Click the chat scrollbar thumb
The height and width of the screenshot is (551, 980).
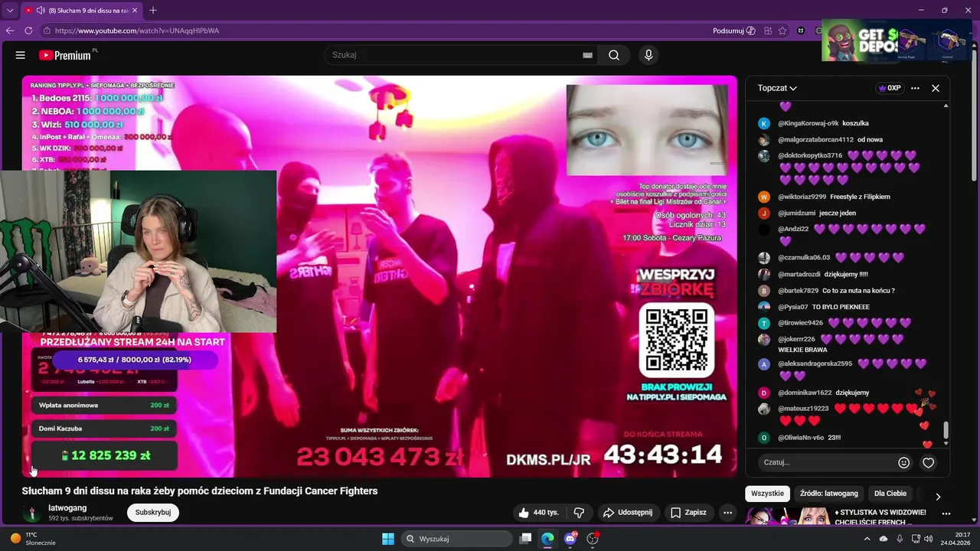pyautogui.click(x=946, y=431)
